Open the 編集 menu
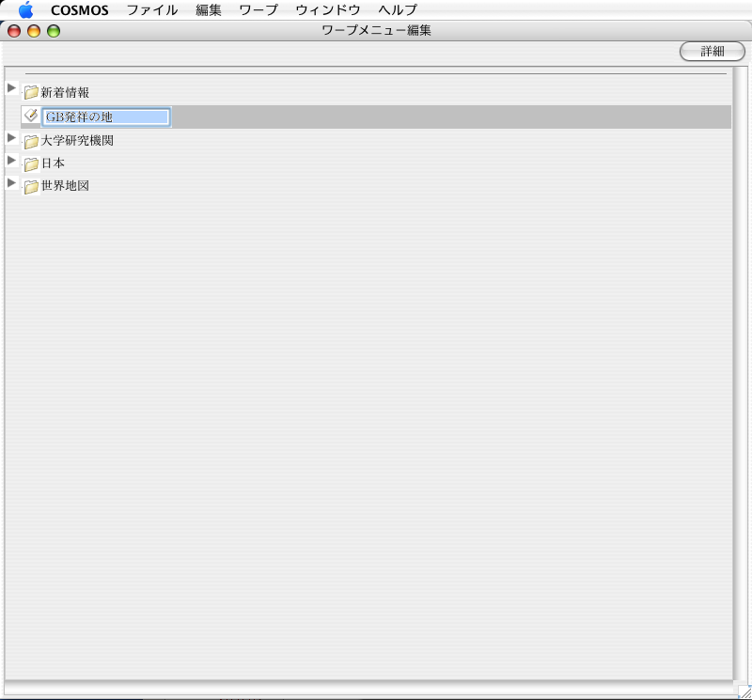Image resolution: width=752 pixels, height=700 pixels. pos(209,10)
